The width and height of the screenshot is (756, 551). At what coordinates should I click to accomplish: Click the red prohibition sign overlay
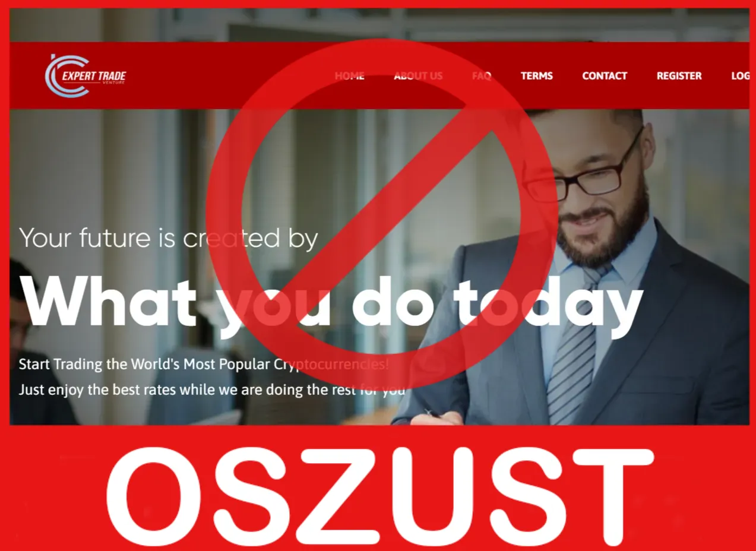[382, 214]
